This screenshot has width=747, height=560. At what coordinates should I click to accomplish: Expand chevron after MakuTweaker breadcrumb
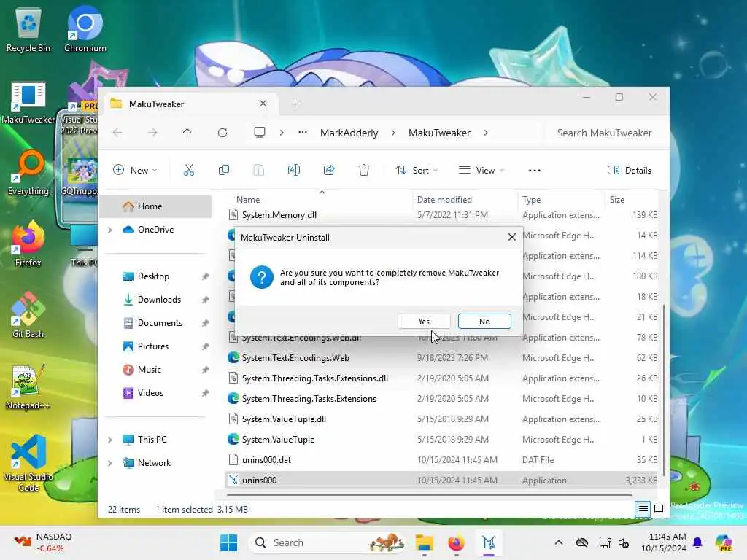[486, 133]
